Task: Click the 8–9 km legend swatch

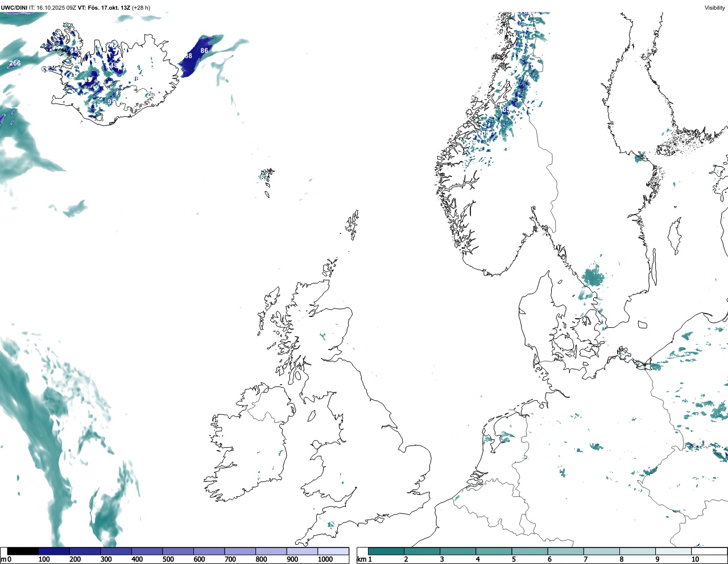Action: coord(638,551)
